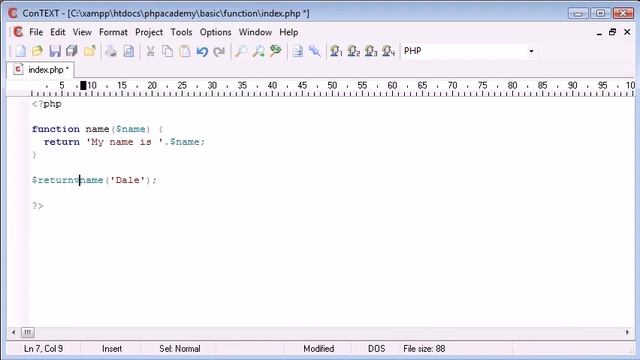The image size is (640, 360).
Task: Open Replace text tool icon
Action: coord(276,51)
